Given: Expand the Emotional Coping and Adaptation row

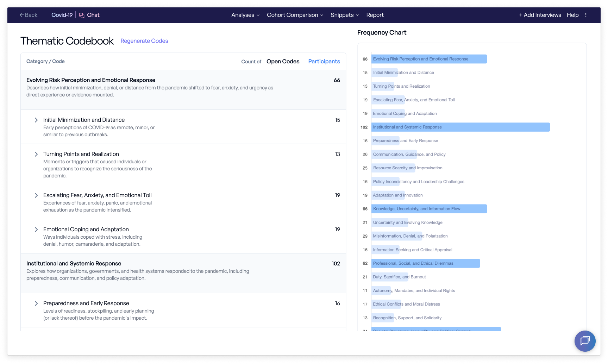Looking at the screenshot, I should pos(36,230).
